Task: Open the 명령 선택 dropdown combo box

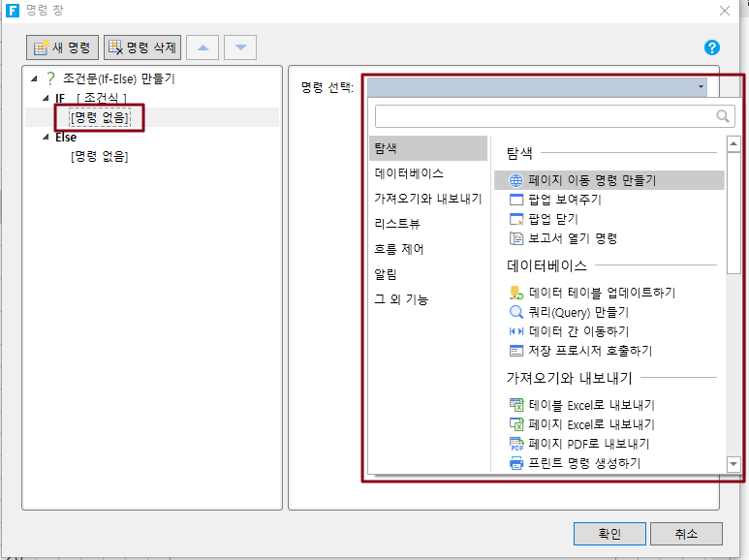Action: [537, 87]
